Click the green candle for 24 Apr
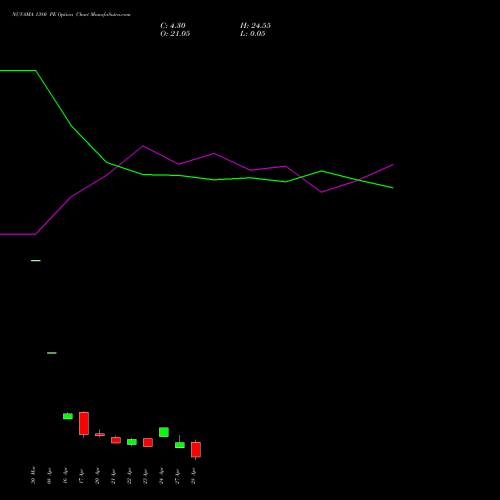 click(x=164, y=432)
